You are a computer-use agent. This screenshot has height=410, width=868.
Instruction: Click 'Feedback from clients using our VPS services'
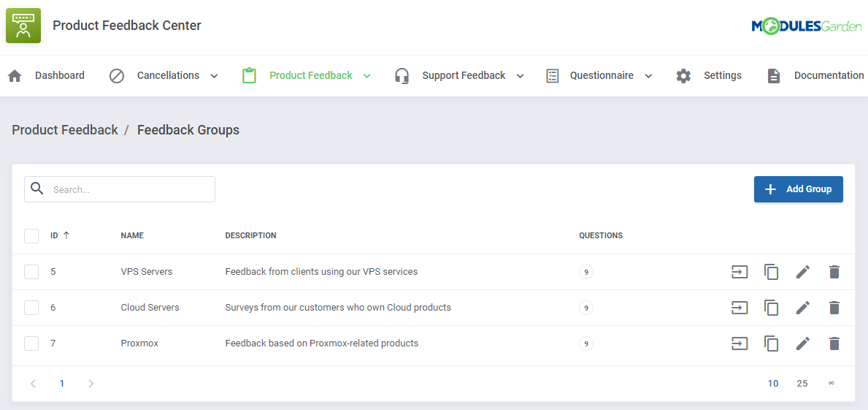pos(321,272)
